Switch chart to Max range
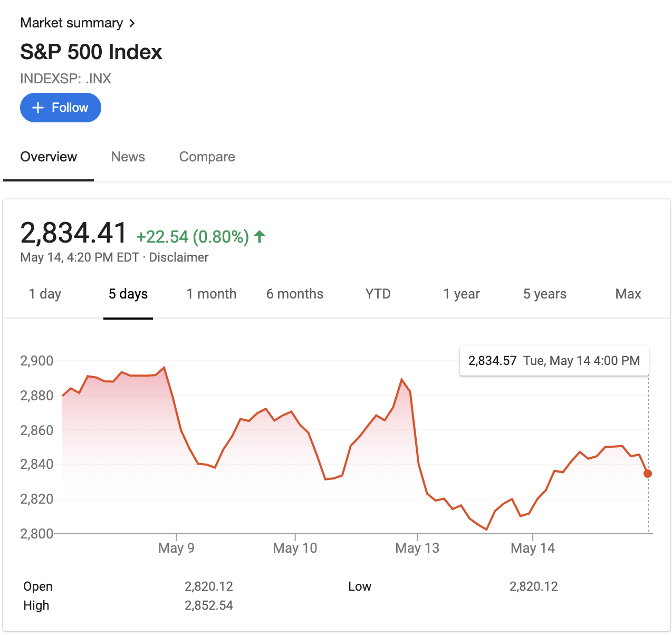 [628, 294]
